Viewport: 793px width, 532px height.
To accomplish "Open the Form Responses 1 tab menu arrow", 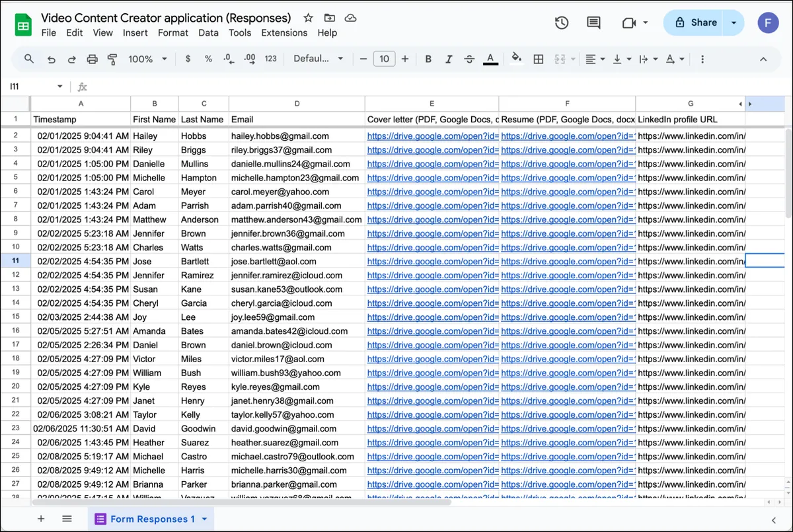I will click(x=204, y=519).
